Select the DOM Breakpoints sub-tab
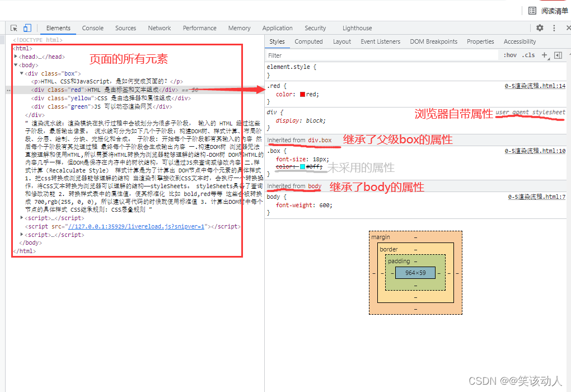This screenshot has height=392, width=571. click(433, 41)
